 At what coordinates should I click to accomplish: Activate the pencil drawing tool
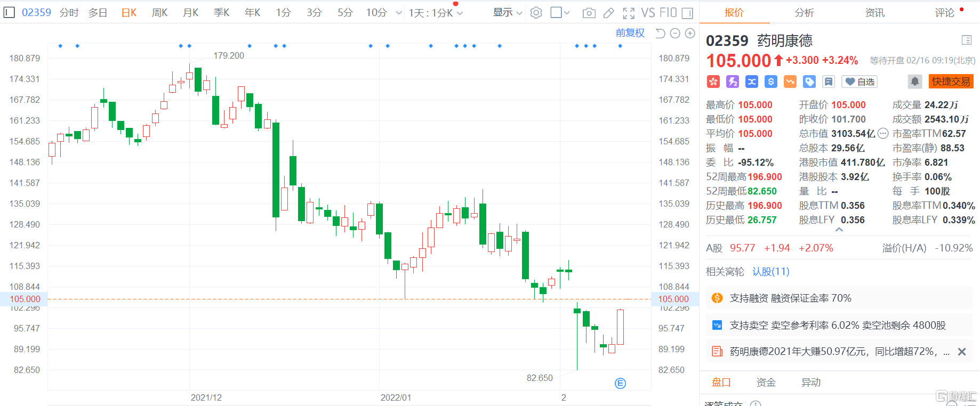(609, 13)
